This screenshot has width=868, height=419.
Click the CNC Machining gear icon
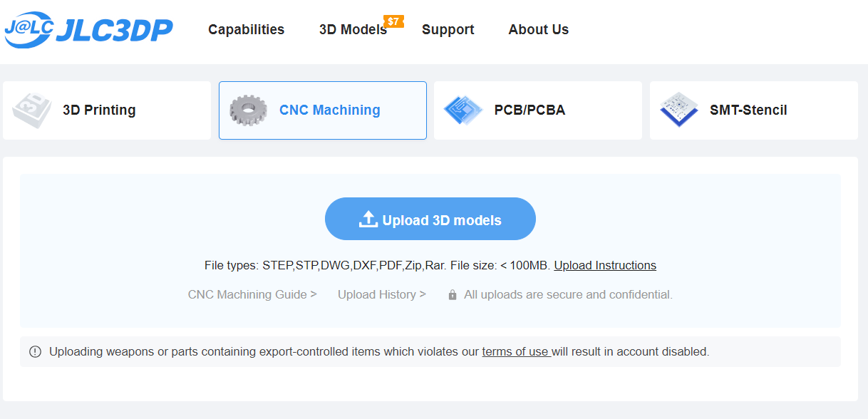point(248,110)
